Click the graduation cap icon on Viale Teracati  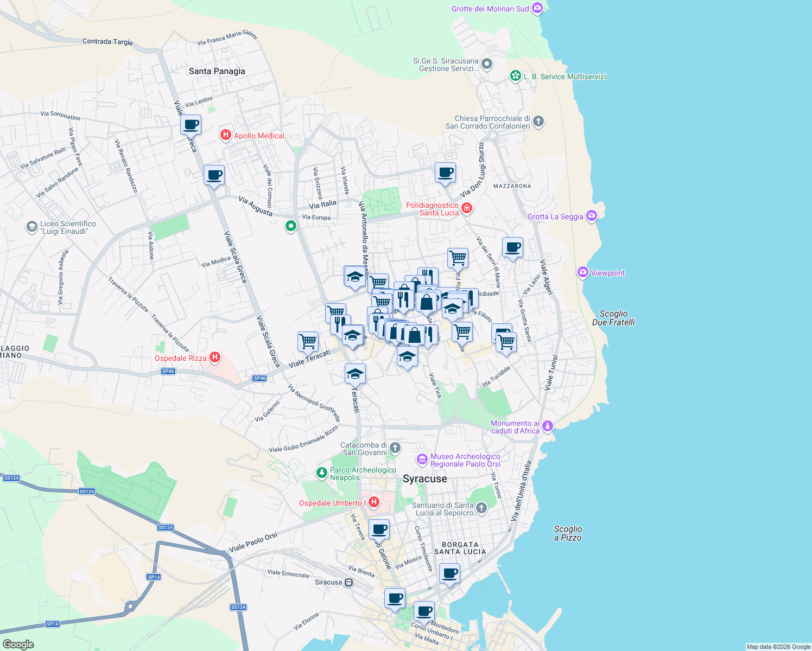(x=355, y=373)
